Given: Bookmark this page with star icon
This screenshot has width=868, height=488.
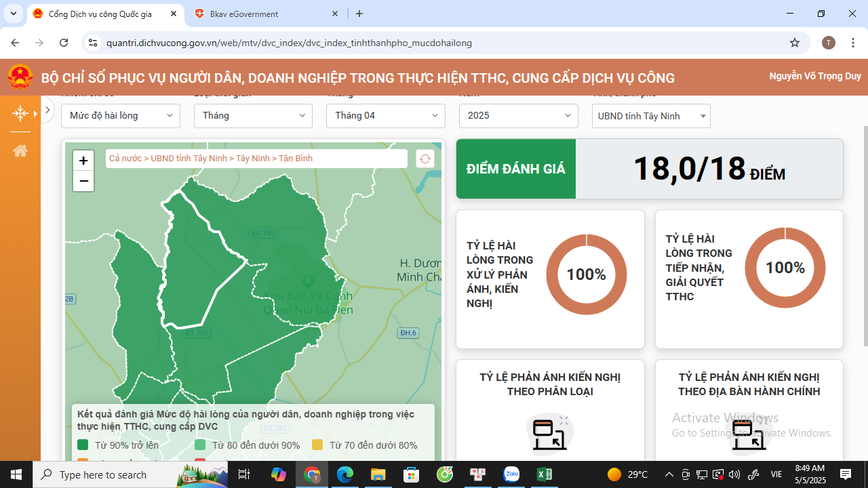Looking at the screenshot, I should tap(795, 43).
